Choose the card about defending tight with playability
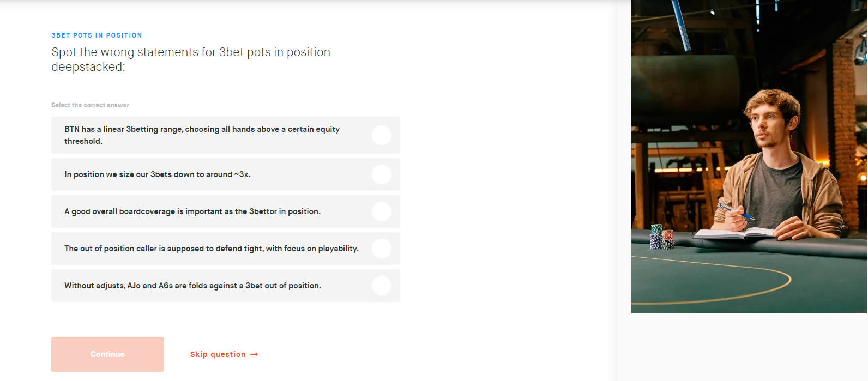 click(226, 249)
